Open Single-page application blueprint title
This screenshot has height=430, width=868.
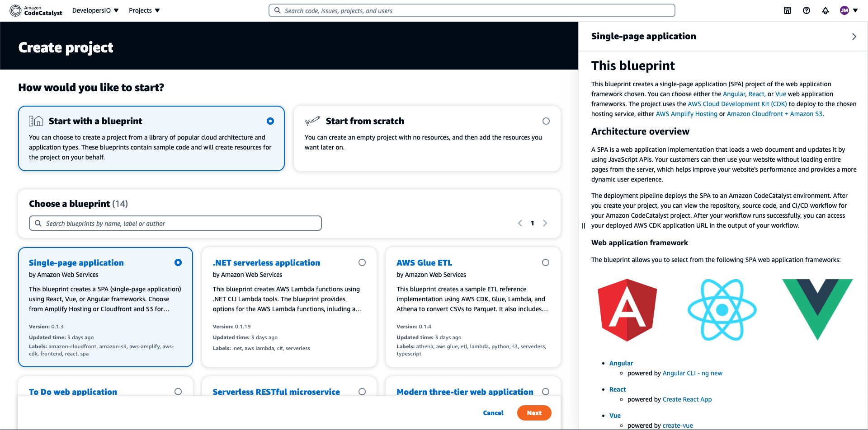(76, 263)
